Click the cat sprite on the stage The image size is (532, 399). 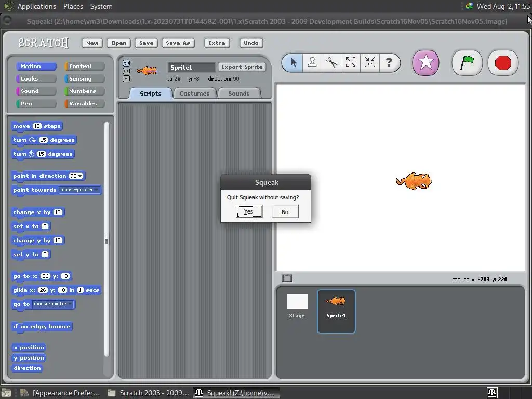point(414,181)
